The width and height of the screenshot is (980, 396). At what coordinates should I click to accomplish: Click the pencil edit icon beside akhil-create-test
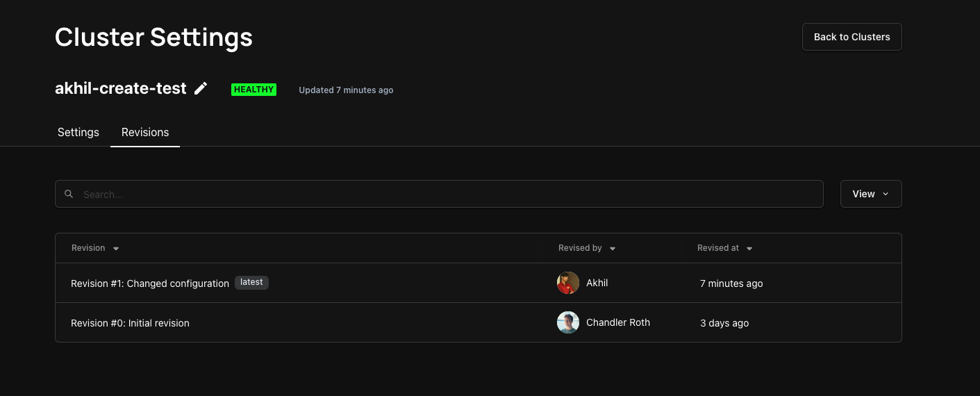[x=201, y=88]
